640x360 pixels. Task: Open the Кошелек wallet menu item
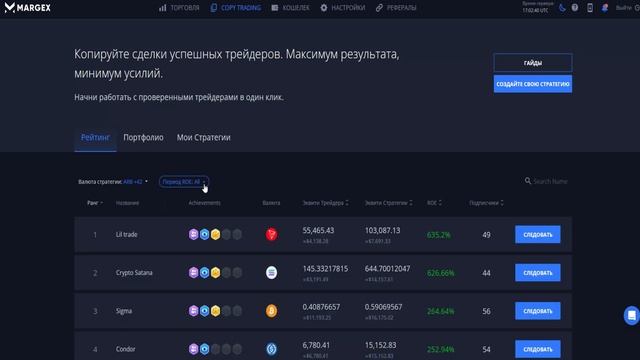291,8
